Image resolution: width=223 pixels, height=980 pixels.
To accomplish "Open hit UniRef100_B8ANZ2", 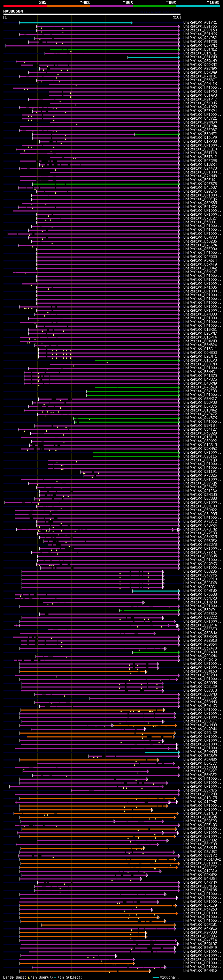I will point(200,134).
